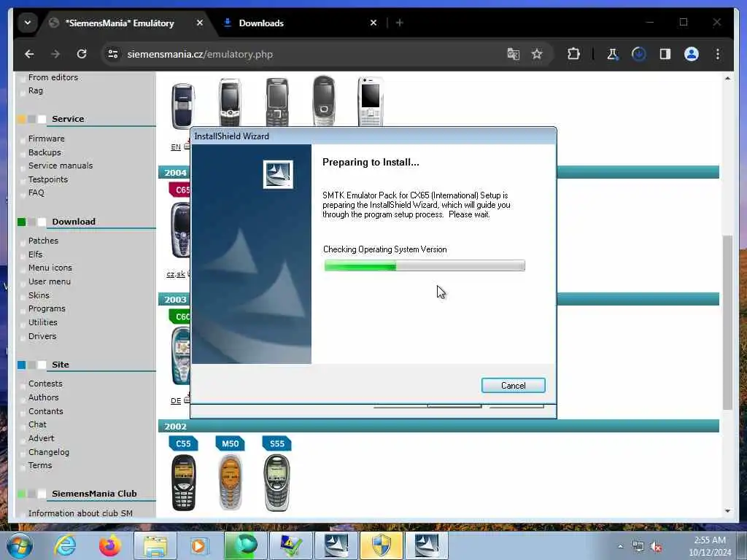The width and height of the screenshot is (747, 560).
Task: Launch Firefox from the taskbar
Action: 110,545
